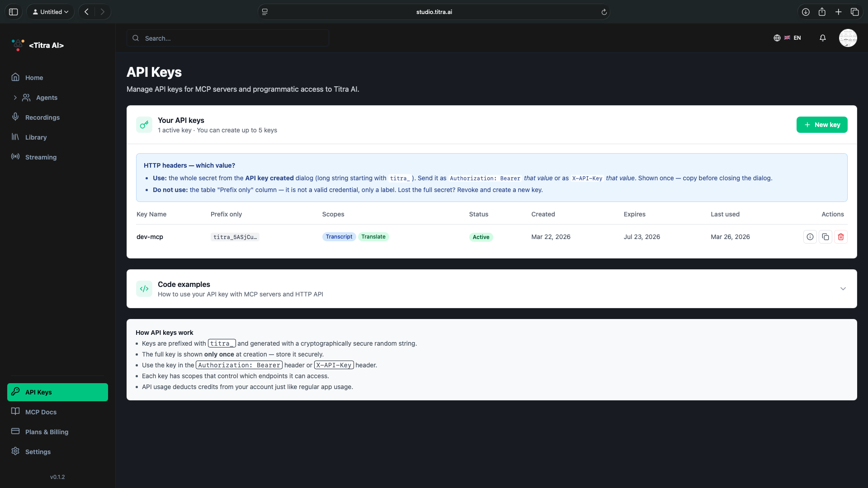The width and height of the screenshot is (868, 488).
Task: Show browser downloads
Action: point(806,12)
